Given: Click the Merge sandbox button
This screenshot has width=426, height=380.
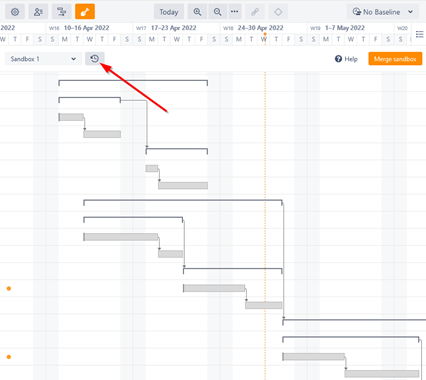Looking at the screenshot, I should pos(395,59).
